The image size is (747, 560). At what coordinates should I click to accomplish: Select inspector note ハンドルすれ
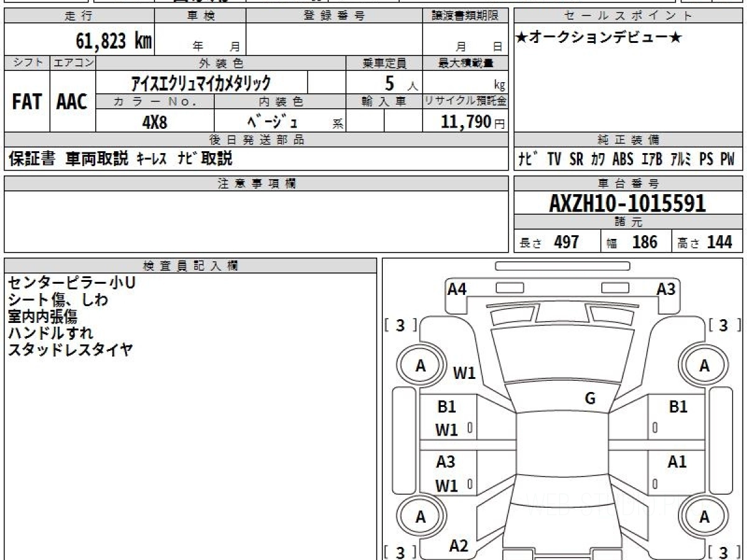[50, 334]
